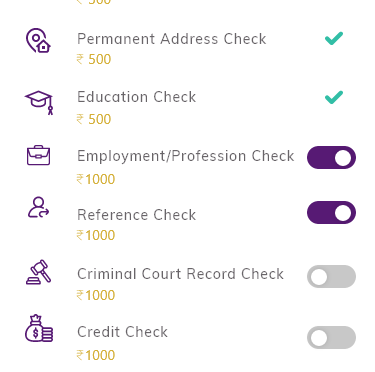Click the ₹ 500 price under Education Check

pyautogui.click(x=94, y=119)
